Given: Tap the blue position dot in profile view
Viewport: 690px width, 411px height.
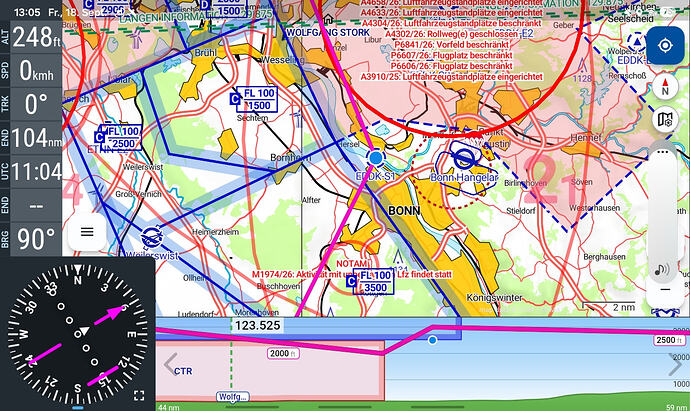Looking at the screenshot, I should (433, 340).
